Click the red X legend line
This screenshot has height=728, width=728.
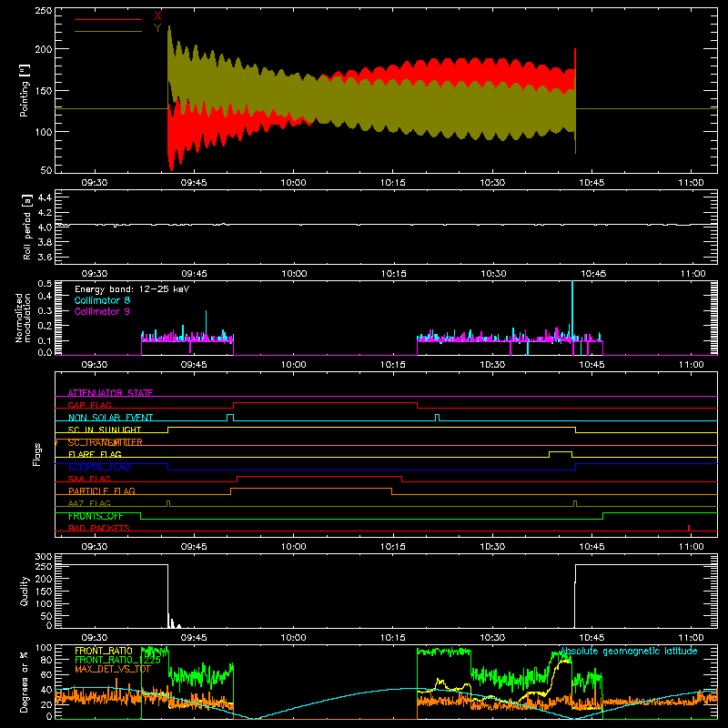point(107,19)
